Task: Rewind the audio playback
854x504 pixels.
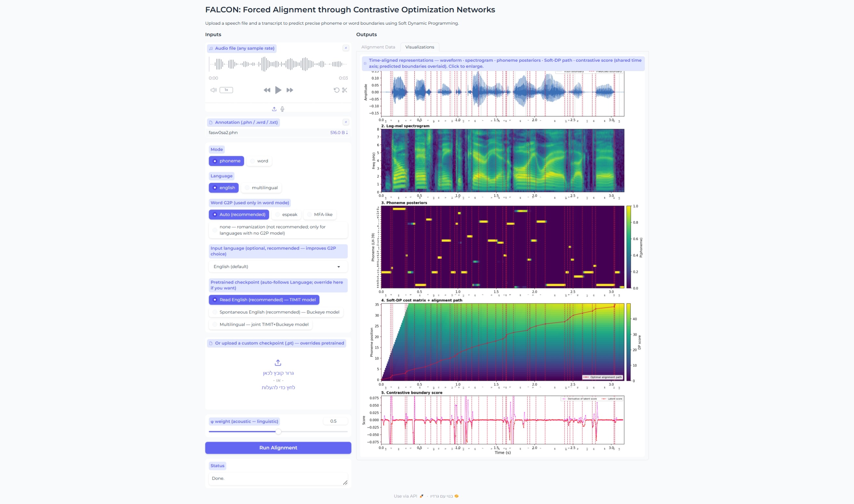Action: click(x=267, y=90)
